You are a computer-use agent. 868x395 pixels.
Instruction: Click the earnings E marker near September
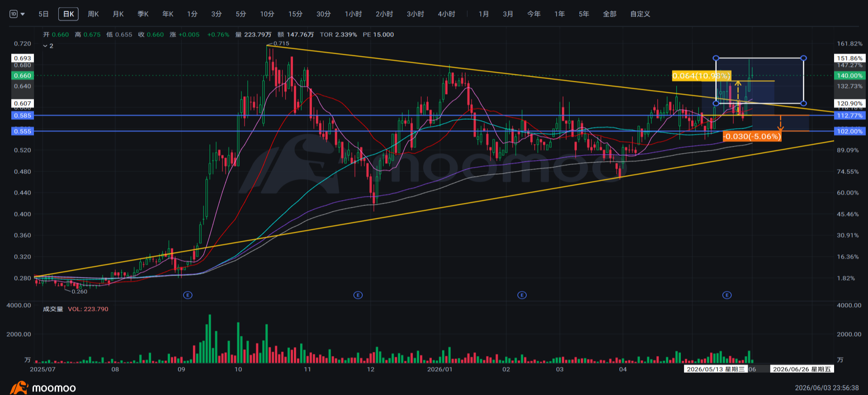(188, 295)
